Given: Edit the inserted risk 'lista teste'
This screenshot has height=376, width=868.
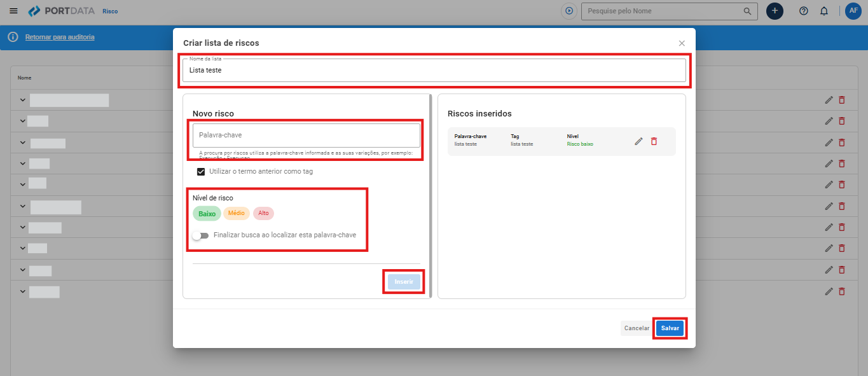Looking at the screenshot, I should click(639, 141).
